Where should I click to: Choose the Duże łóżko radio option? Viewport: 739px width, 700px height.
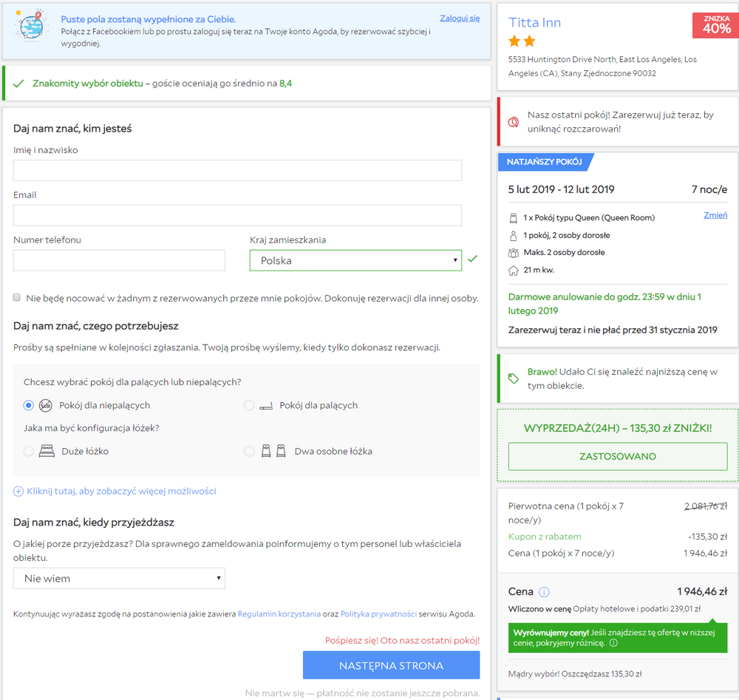click(x=28, y=451)
